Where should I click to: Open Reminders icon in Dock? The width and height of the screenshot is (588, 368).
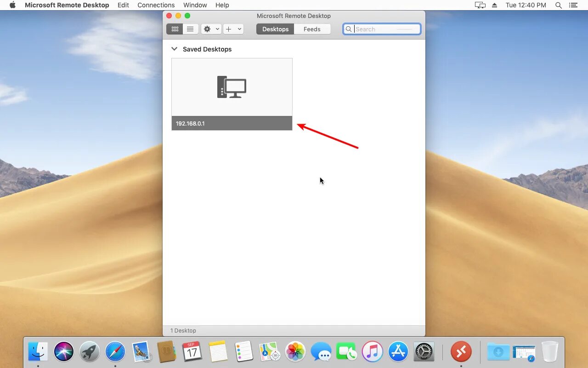(244, 352)
